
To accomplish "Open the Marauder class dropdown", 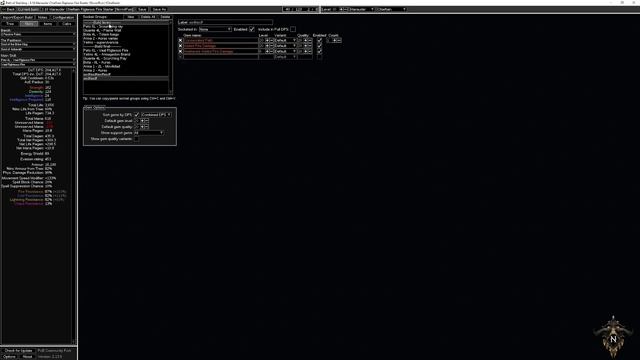I will click(x=362, y=9).
